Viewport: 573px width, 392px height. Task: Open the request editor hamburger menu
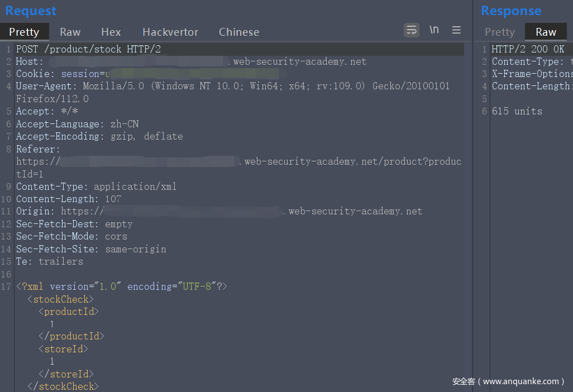[x=456, y=30]
